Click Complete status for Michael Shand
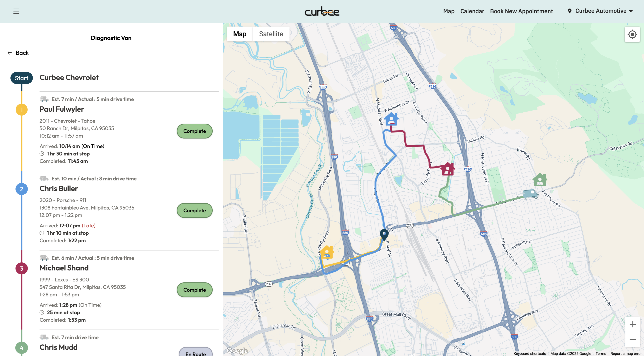The height and width of the screenshot is (356, 644). tap(194, 290)
